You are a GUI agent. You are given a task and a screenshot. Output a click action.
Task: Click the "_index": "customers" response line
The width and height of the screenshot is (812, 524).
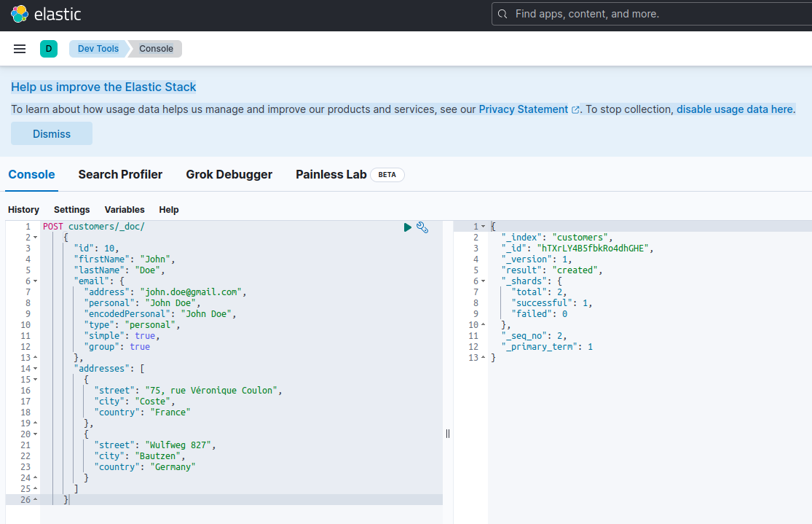pyautogui.click(x=556, y=238)
